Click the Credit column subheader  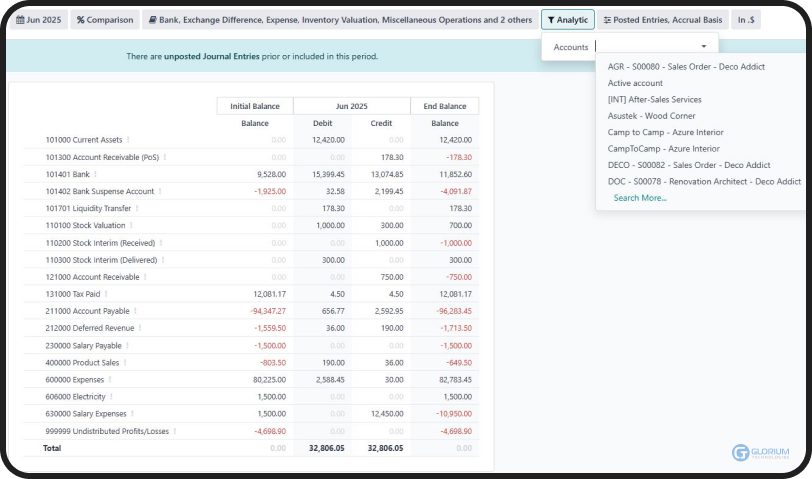click(381, 123)
